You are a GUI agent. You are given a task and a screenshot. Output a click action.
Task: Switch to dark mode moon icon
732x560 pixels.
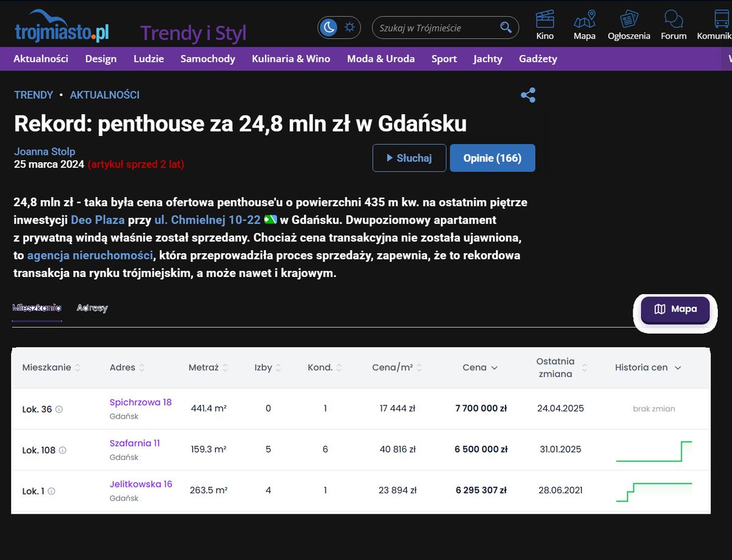click(x=329, y=27)
